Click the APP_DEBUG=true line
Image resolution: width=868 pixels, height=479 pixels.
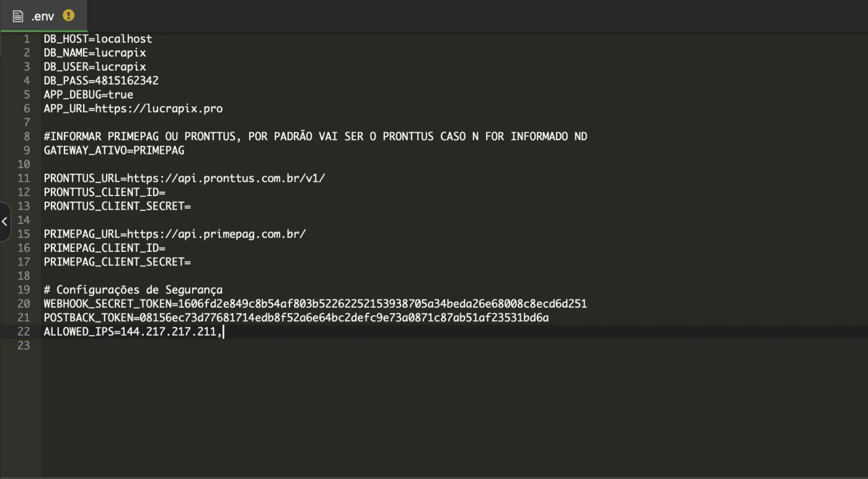click(89, 95)
